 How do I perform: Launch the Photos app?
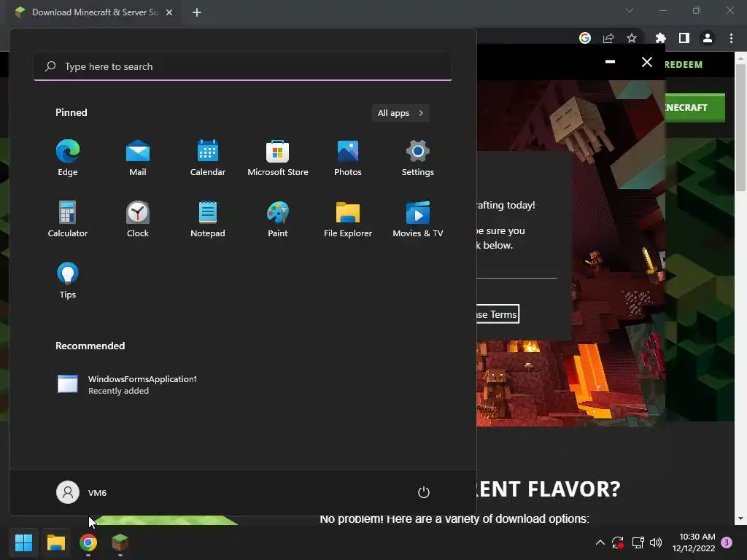click(348, 158)
